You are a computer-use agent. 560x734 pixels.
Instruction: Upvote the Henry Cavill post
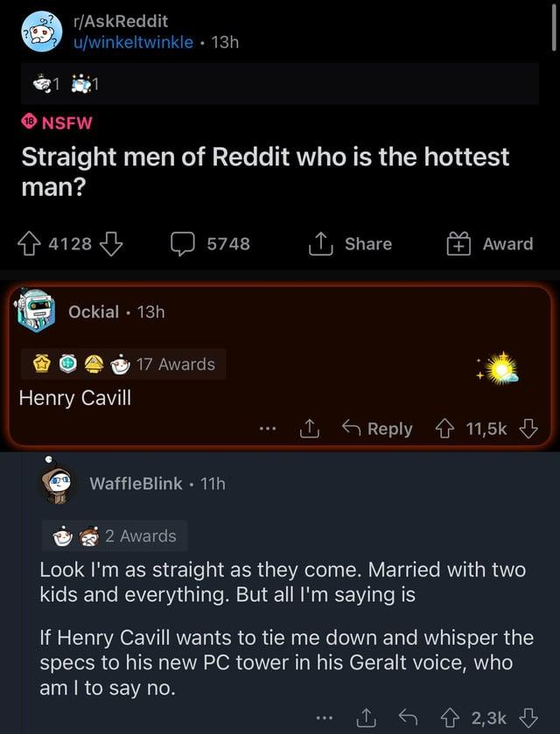click(x=31, y=244)
